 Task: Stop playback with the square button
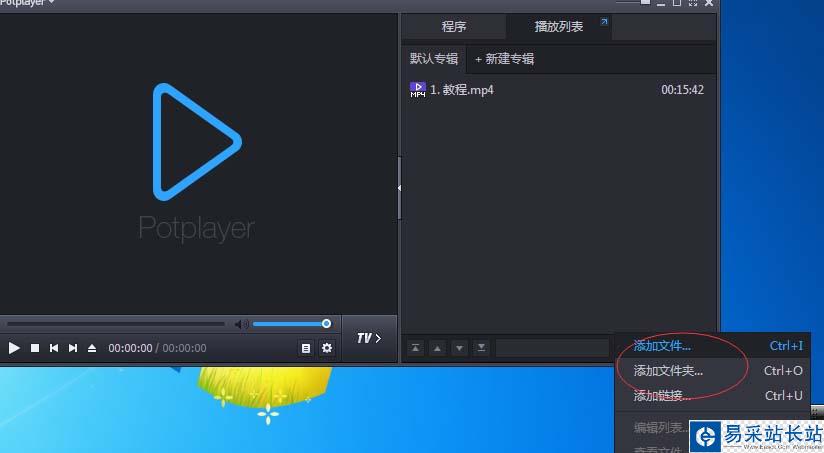tap(35, 348)
